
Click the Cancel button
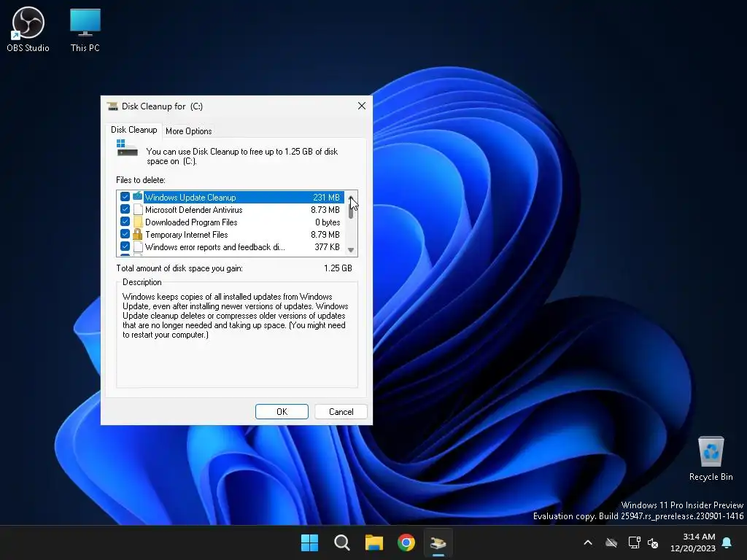341,411
